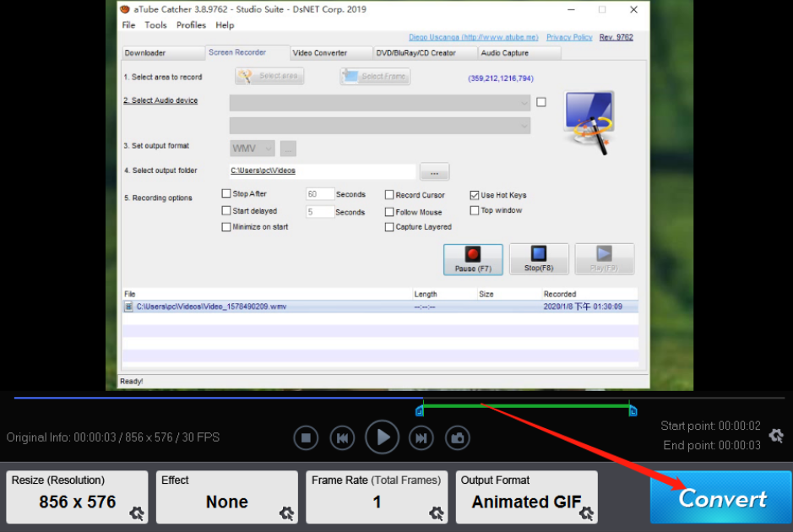Image resolution: width=793 pixels, height=532 pixels.
Task: Open the Help menu
Action: [x=225, y=24]
